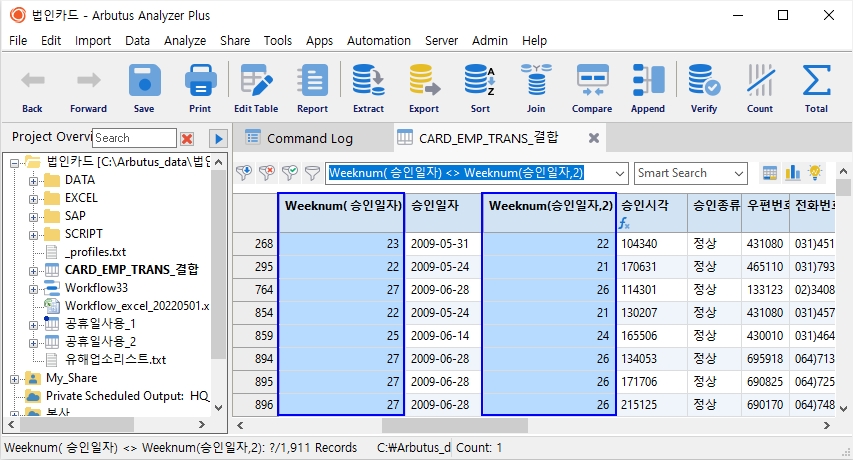Run the Extract command
Viewport: 853px width, 460px height.
pyautogui.click(x=368, y=81)
